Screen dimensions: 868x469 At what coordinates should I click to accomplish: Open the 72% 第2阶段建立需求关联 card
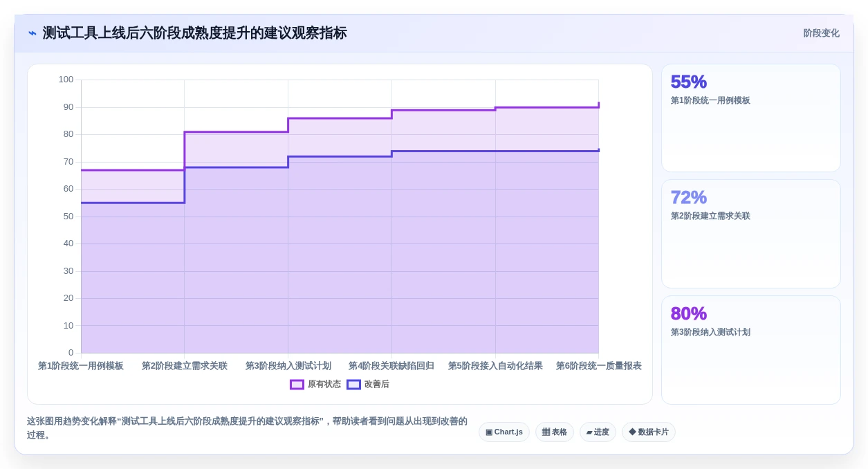(x=751, y=234)
